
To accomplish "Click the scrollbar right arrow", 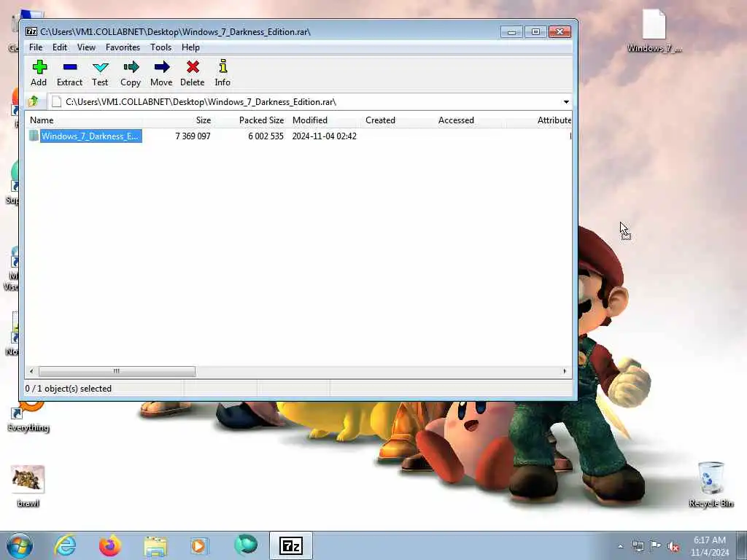I will (x=565, y=371).
